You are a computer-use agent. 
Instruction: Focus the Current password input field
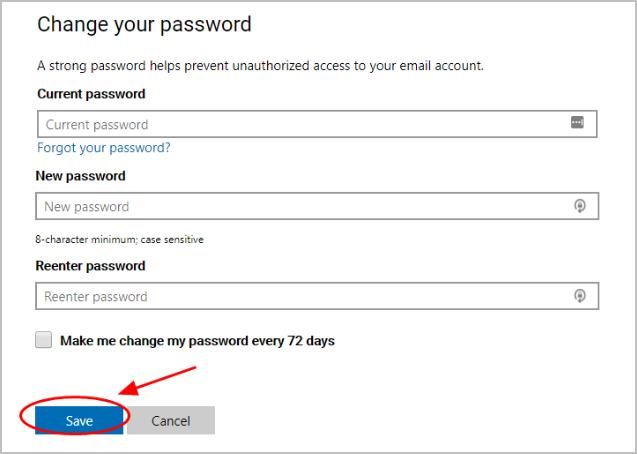pyautogui.click(x=300, y=124)
